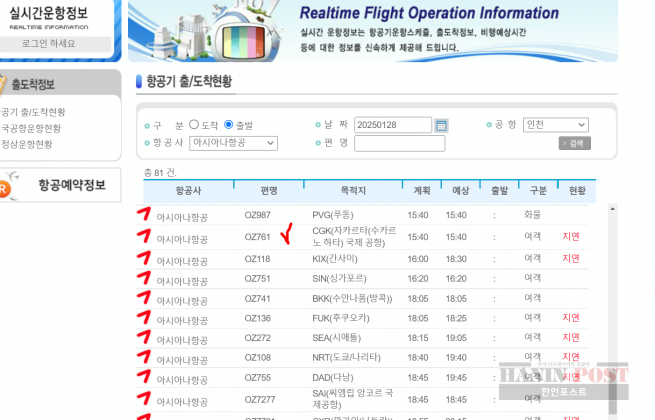Open 항공기 출/도착현황 in the sidebar
Screen dimensions: 655x420
click(x=33, y=112)
